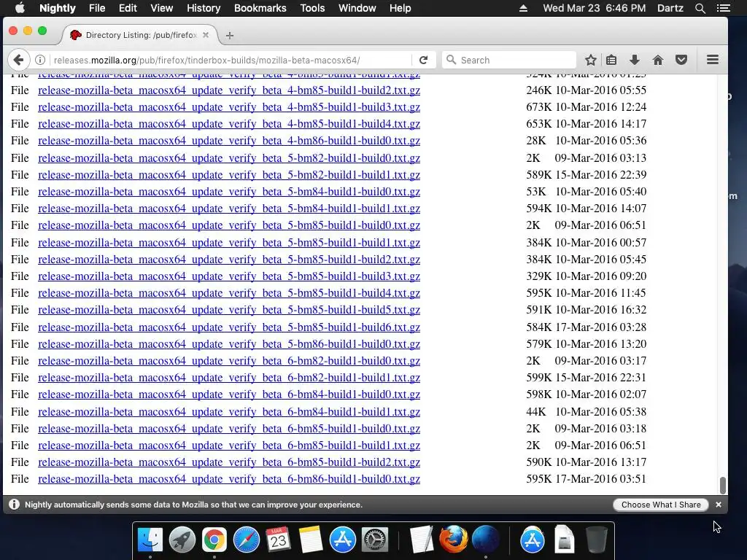Open the History menu
747x560 pixels.
(204, 8)
